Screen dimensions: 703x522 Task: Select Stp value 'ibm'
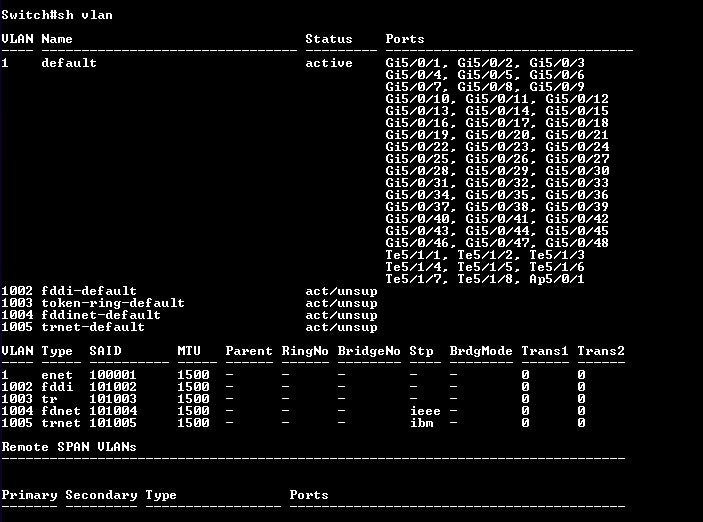pos(421,423)
